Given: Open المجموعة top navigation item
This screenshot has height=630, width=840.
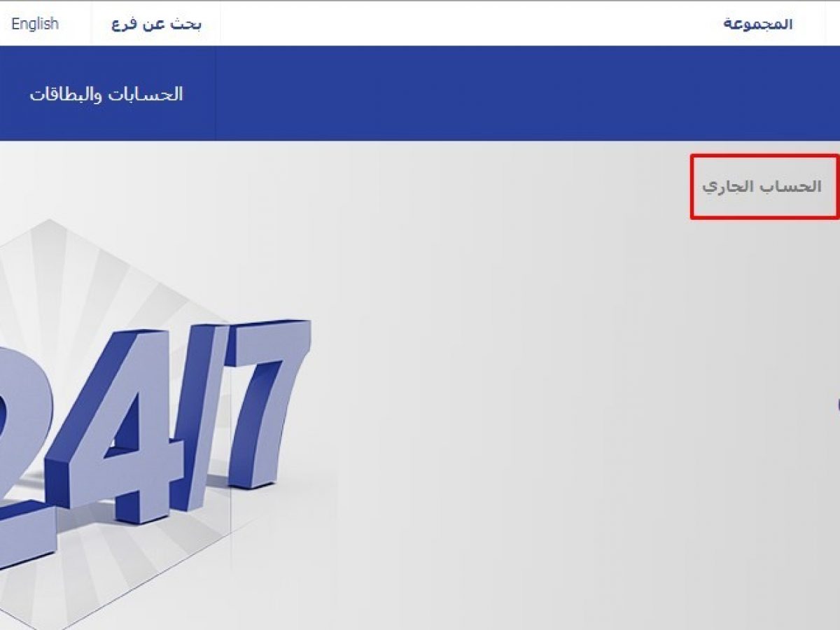Looking at the screenshot, I should pyautogui.click(x=757, y=24).
